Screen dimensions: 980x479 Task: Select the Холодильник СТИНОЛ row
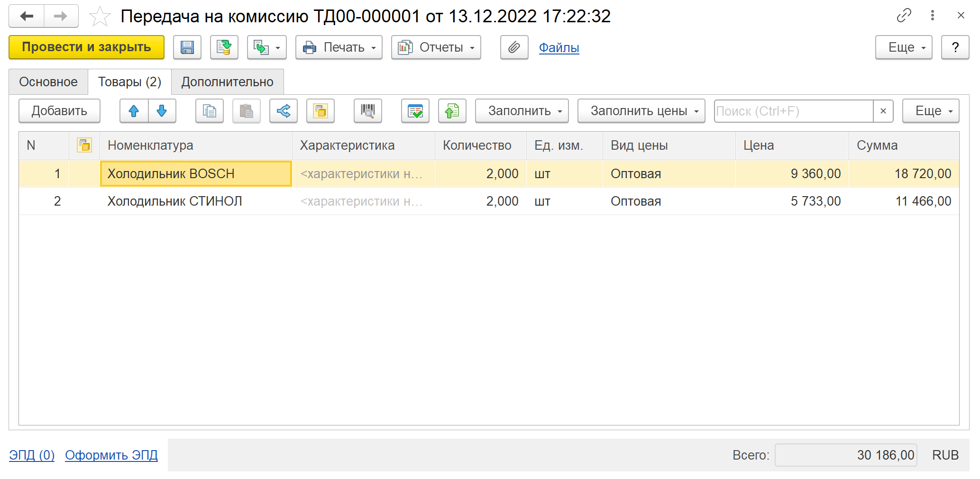pyautogui.click(x=174, y=201)
